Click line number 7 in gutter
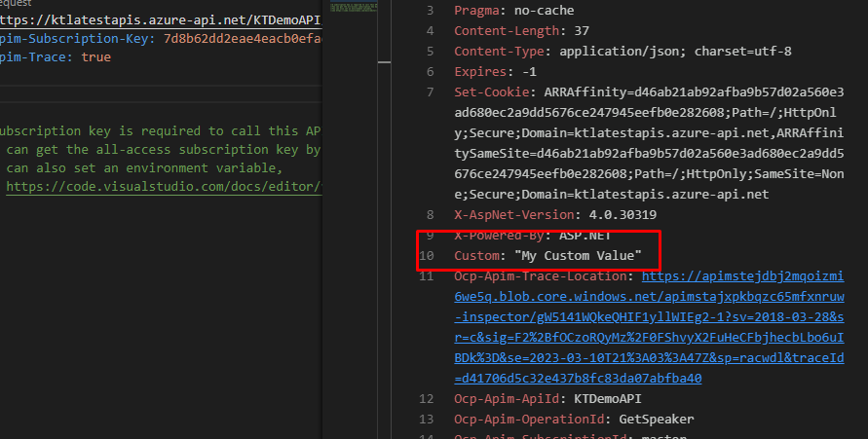The image size is (868, 439). click(x=430, y=92)
